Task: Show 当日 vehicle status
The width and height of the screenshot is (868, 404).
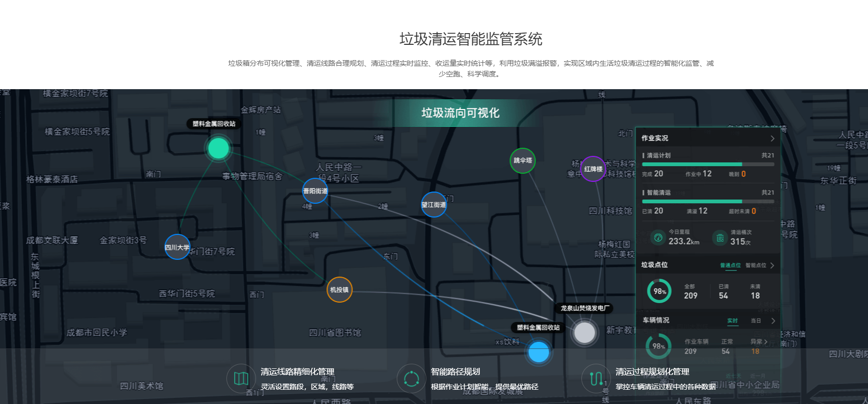Action: click(755, 321)
